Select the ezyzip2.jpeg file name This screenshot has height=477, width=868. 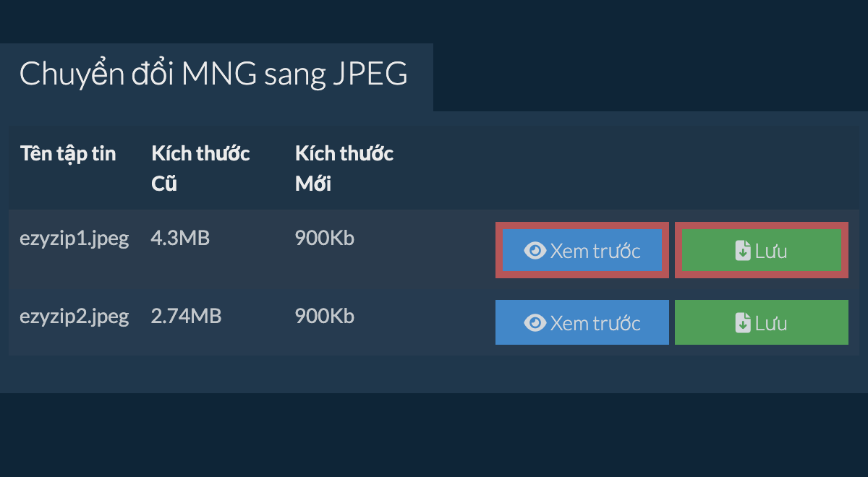pos(75,316)
